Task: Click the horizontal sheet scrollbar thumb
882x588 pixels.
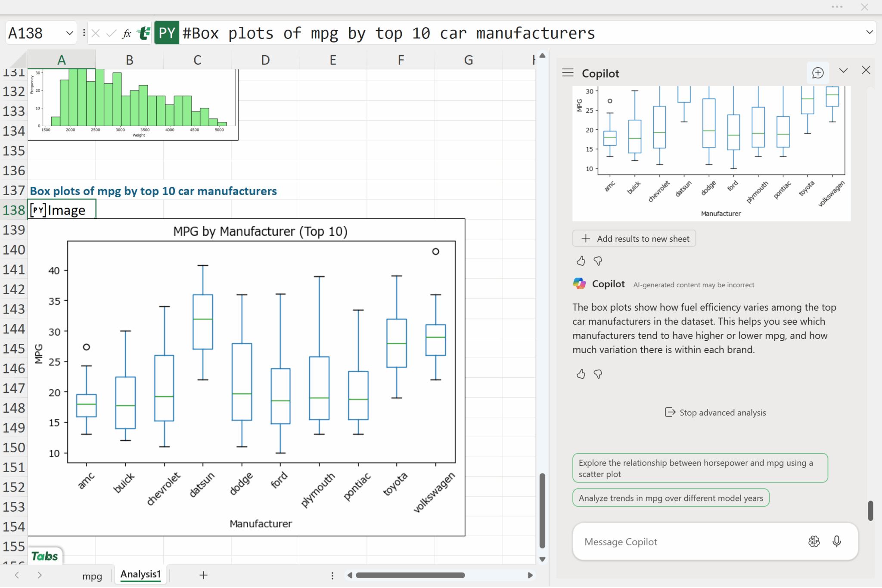Action: [x=410, y=575]
